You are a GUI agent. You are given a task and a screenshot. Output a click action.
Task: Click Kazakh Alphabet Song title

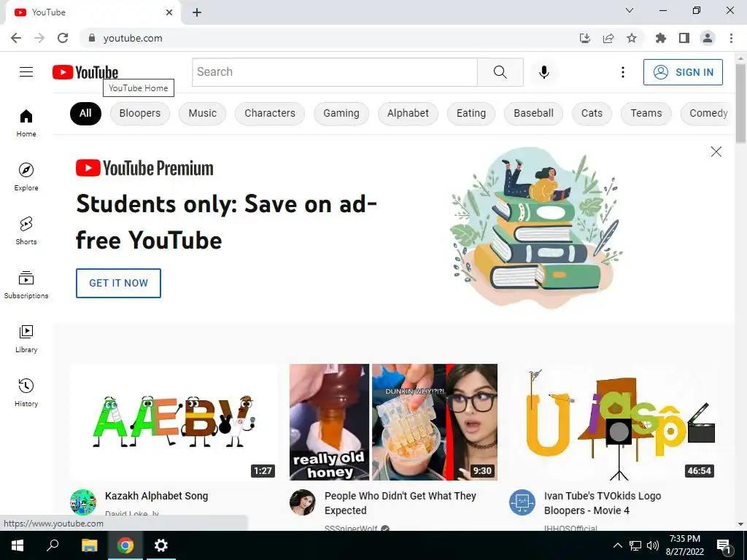(157, 496)
